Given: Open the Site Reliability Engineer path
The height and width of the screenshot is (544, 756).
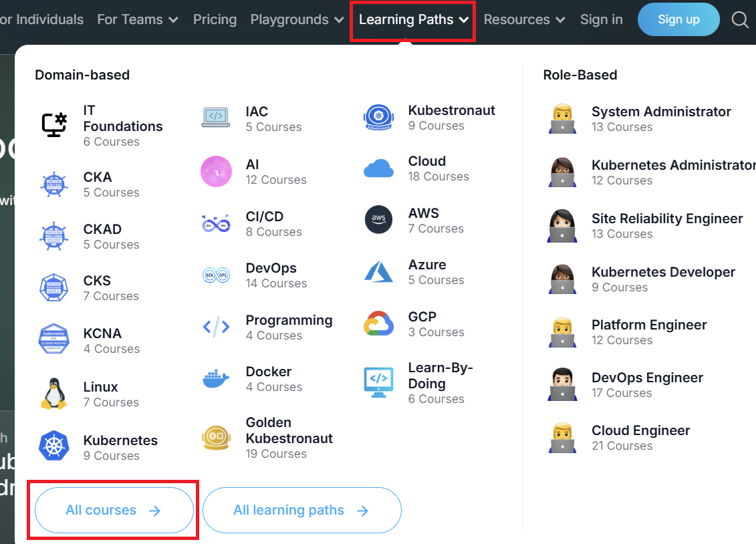Looking at the screenshot, I should coord(646,226).
